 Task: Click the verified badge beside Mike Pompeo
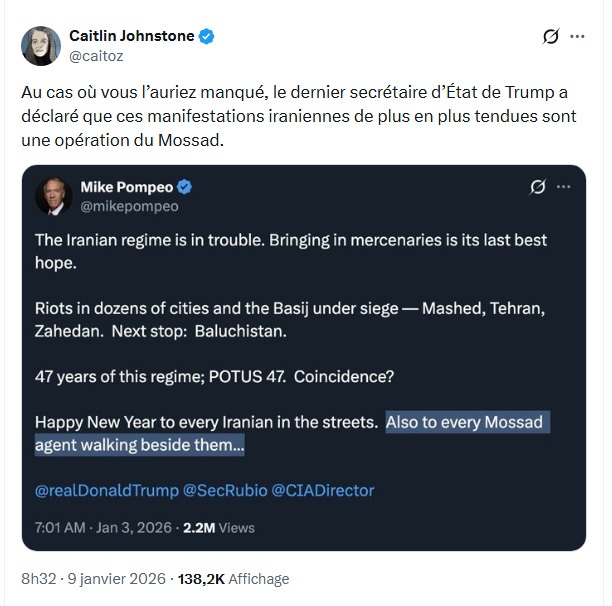pyautogui.click(x=185, y=187)
